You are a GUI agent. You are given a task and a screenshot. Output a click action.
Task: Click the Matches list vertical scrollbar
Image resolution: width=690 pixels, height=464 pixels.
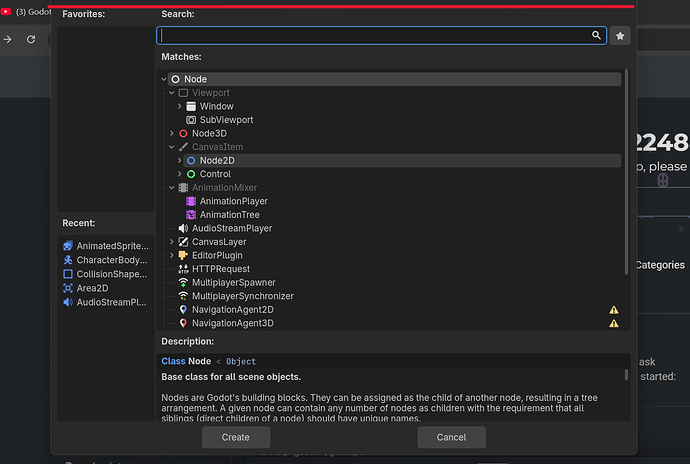pos(627,172)
